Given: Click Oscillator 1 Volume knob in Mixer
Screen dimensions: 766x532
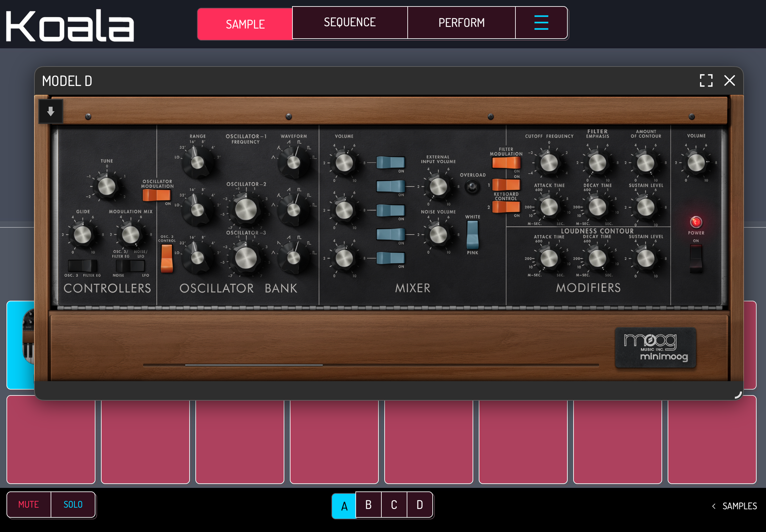Looking at the screenshot, I should click(344, 163).
